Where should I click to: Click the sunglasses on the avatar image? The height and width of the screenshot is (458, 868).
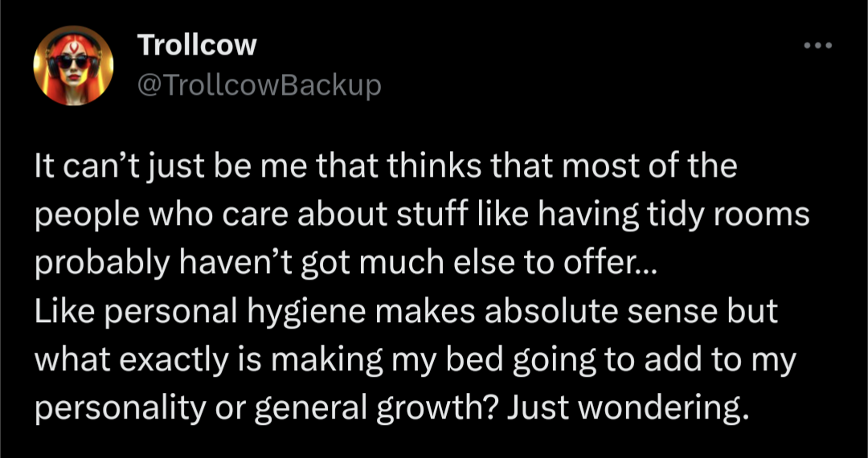72,62
